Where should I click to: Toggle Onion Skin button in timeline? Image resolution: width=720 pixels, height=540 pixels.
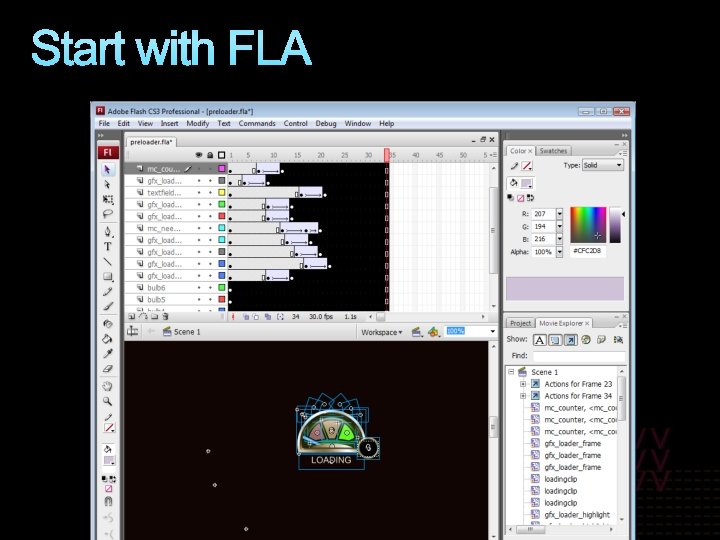click(x=246, y=316)
